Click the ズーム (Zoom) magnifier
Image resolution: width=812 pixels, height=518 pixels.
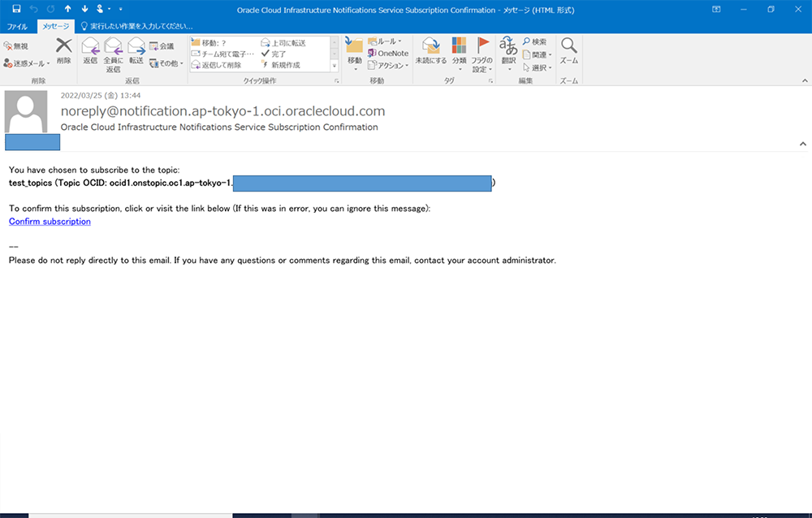[x=569, y=51]
